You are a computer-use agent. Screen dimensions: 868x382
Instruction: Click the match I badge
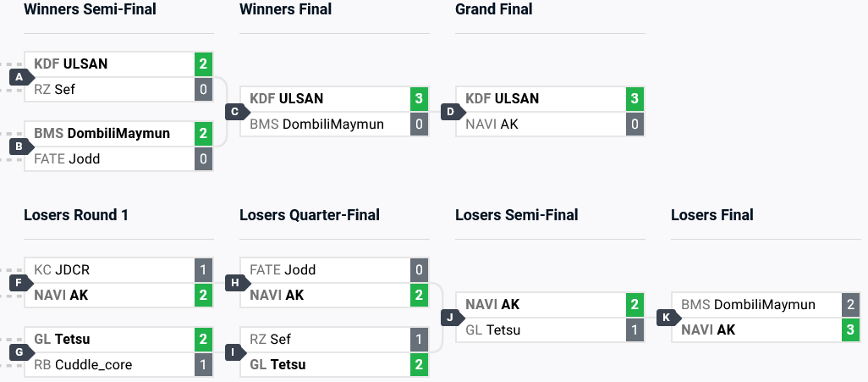235,352
